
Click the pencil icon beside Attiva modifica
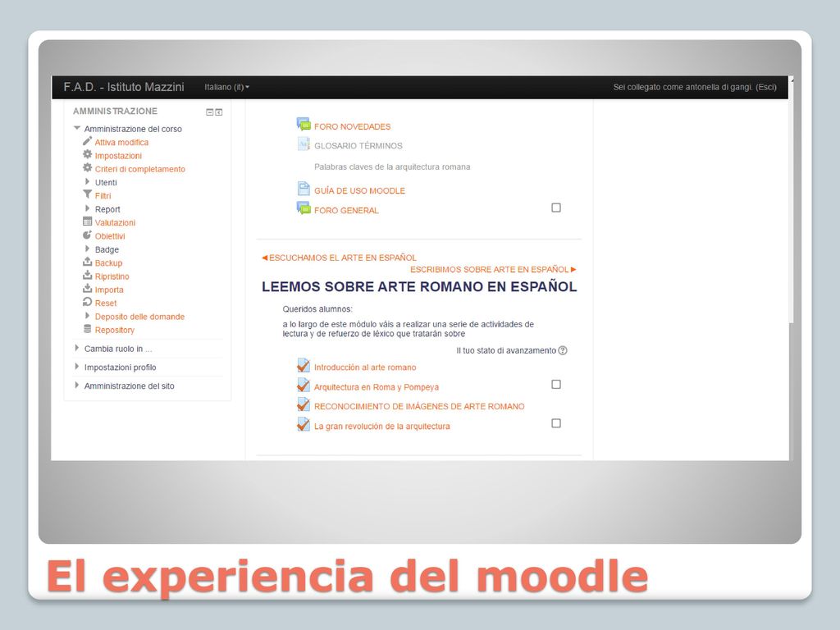[87, 141]
